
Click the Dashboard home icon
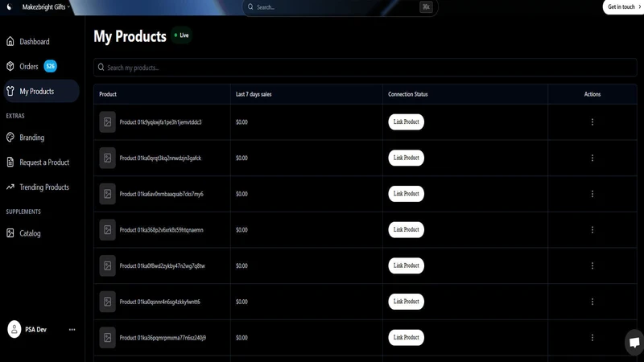click(x=10, y=42)
